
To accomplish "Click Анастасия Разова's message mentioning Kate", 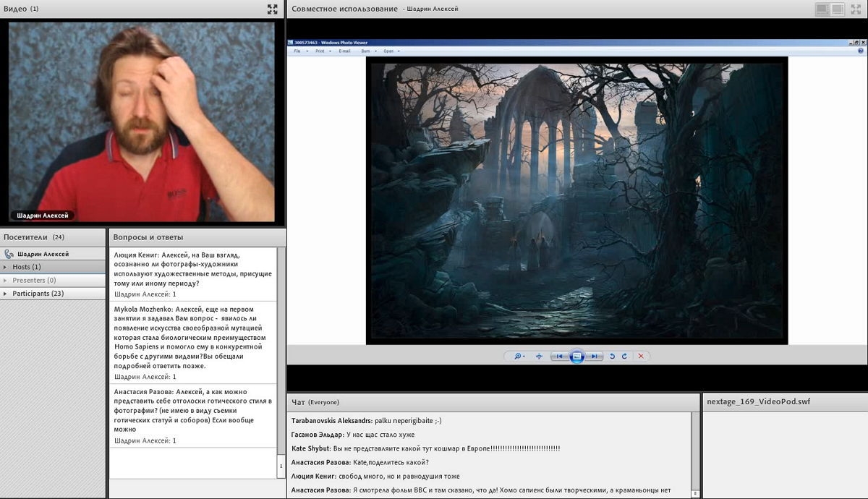I will coord(359,462).
